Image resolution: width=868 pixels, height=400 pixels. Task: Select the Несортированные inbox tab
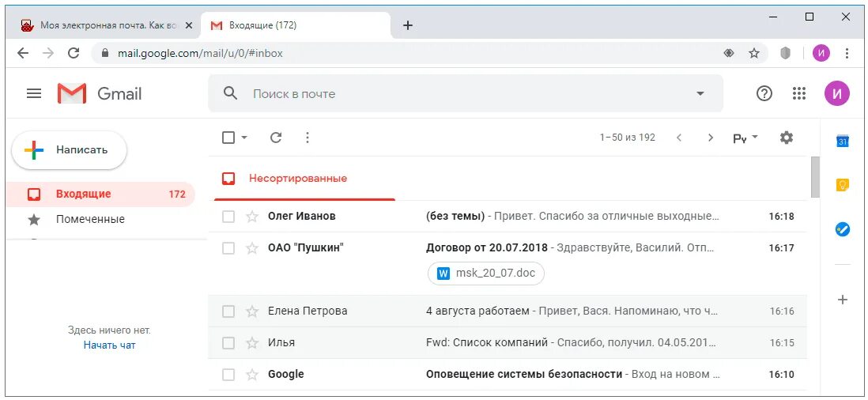297,179
